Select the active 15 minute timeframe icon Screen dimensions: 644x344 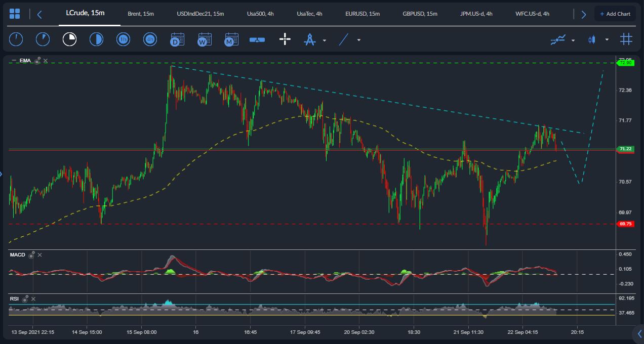(x=69, y=39)
